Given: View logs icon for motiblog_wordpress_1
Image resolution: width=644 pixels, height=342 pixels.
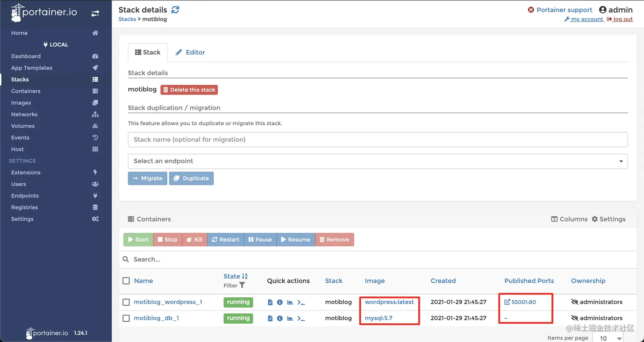Looking at the screenshot, I should coord(270,302).
